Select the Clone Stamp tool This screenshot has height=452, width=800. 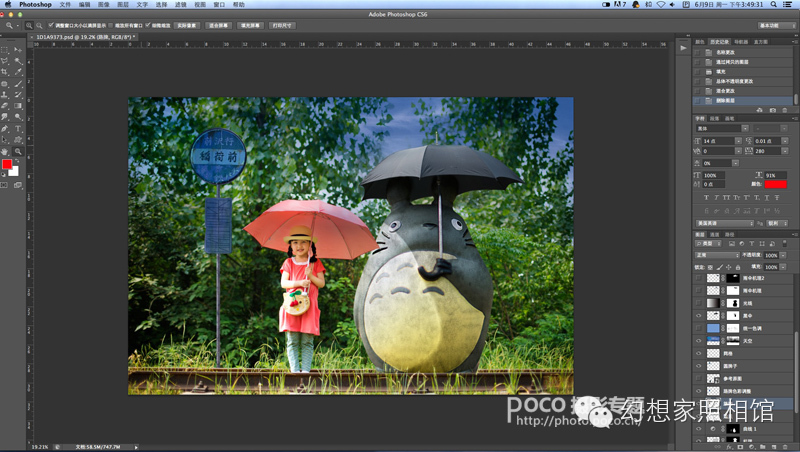5,95
